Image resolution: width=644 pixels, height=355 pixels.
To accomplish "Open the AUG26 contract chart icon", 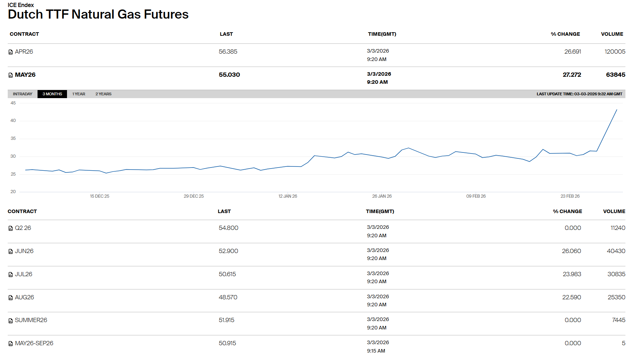I will (x=11, y=298).
